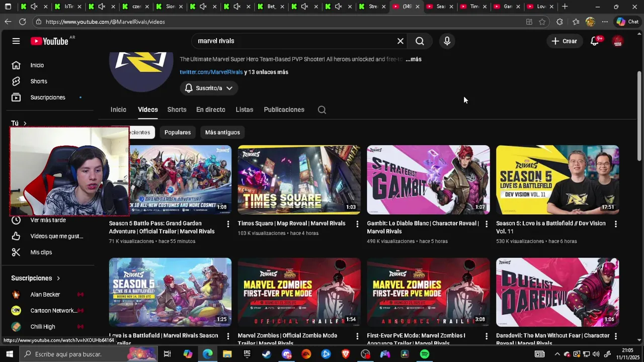Viewport: 644px width, 362px height.
Task: Select the Vídeos channel tab
Action: [x=148, y=110]
